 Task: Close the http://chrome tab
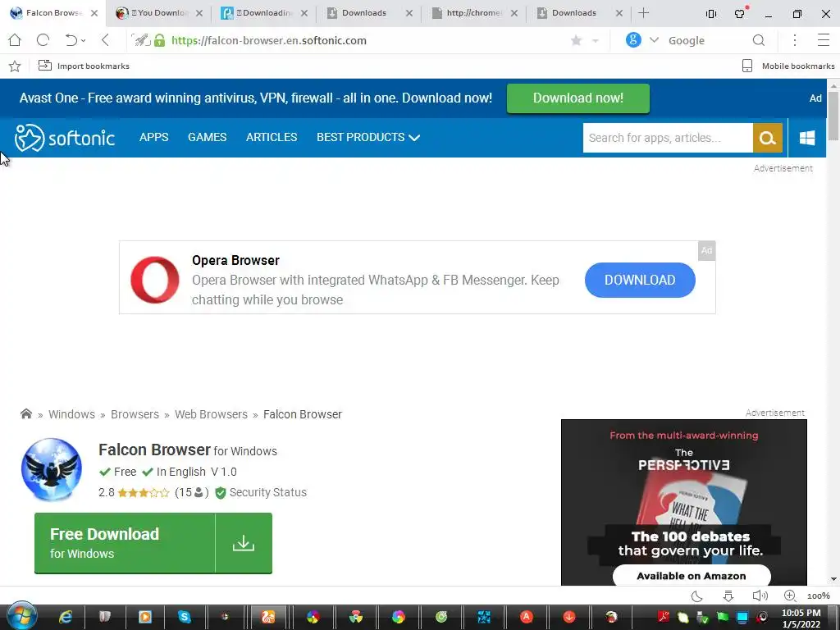pyautogui.click(x=514, y=13)
